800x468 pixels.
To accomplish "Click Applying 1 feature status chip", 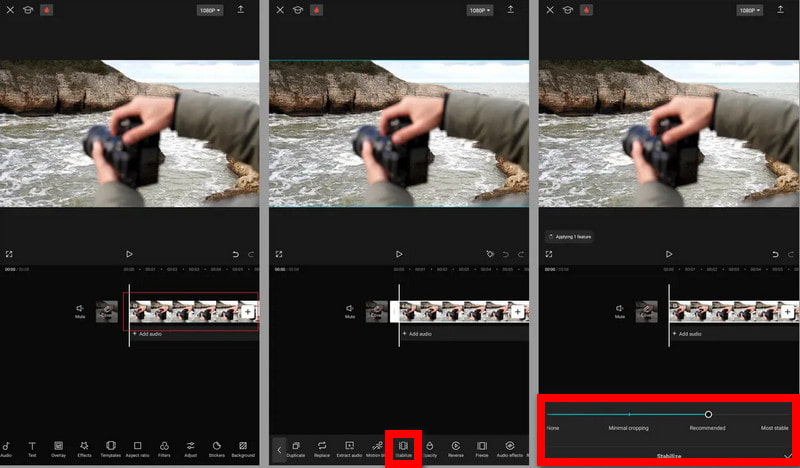I will [569, 237].
